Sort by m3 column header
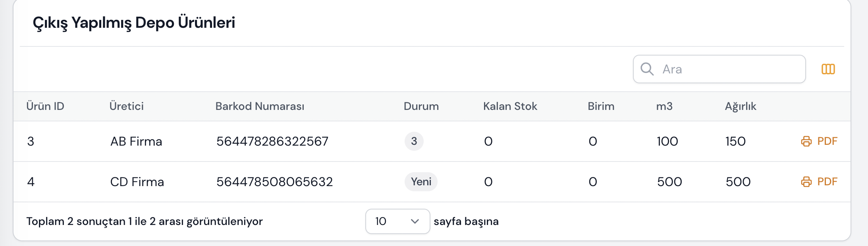The image size is (868, 246). (664, 106)
